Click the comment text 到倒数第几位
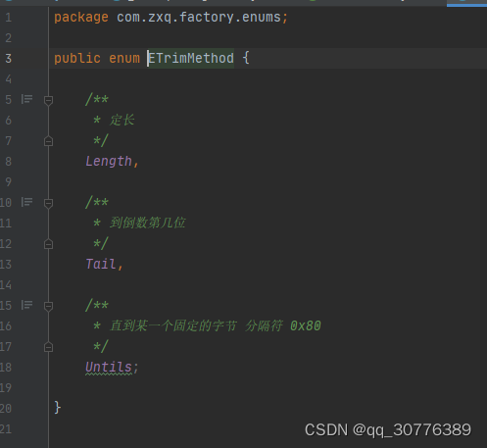487x448 pixels. point(147,223)
